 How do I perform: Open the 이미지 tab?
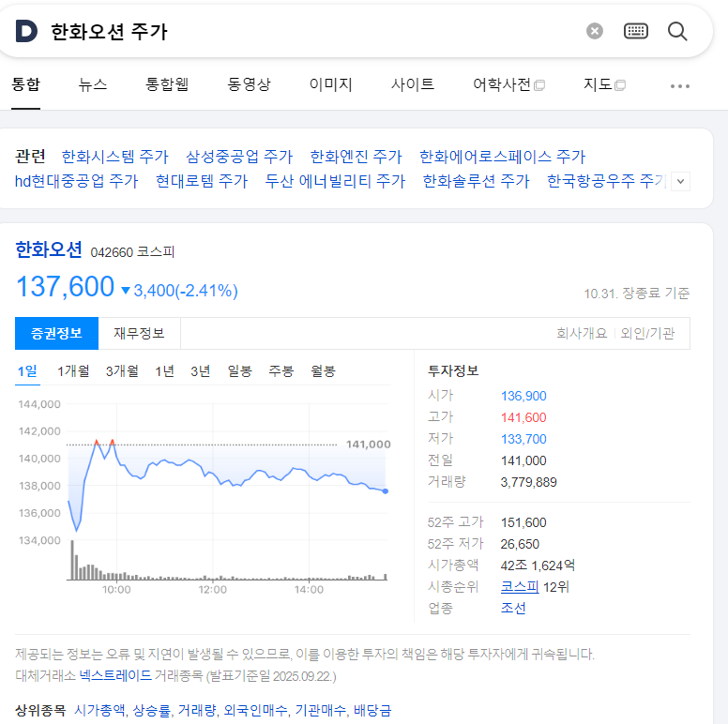(330, 84)
